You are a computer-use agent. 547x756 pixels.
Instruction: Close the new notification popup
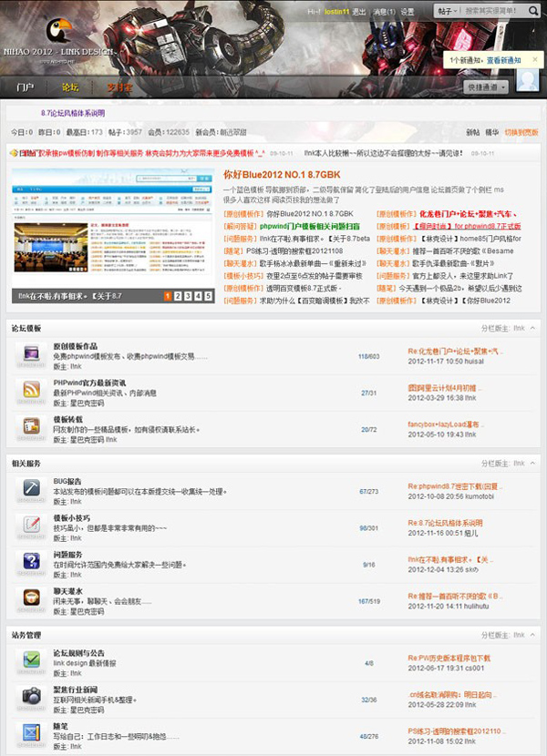point(535,60)
